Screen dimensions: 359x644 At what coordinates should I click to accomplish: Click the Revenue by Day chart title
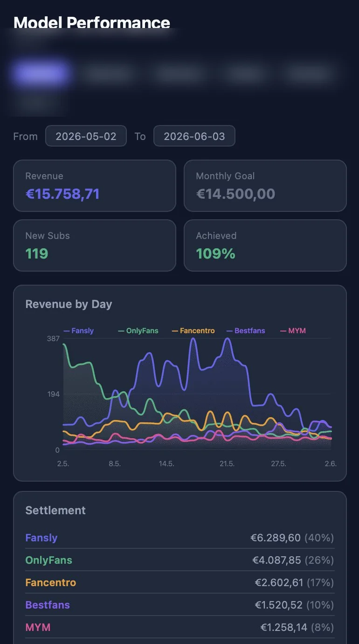(69, 304)
